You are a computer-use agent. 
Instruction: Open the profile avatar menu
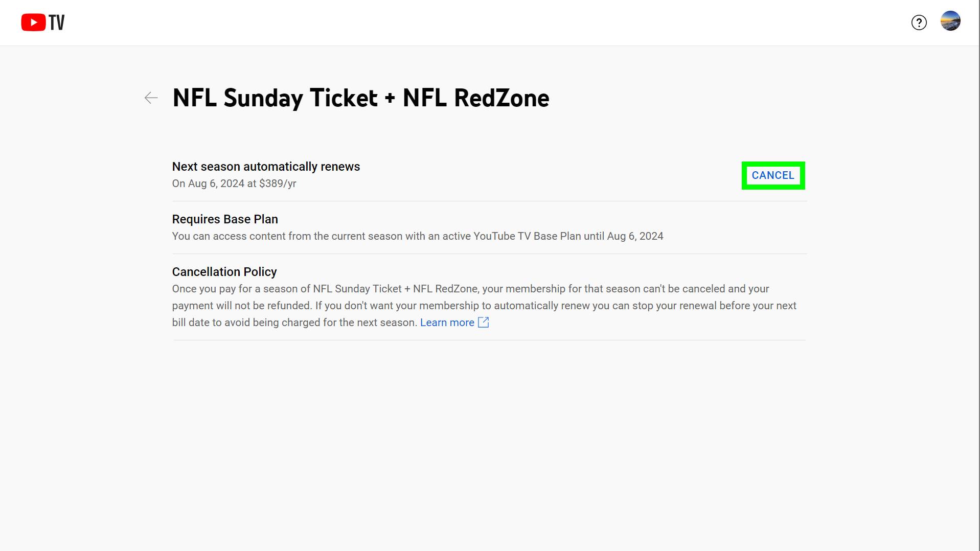pos(950,21)
